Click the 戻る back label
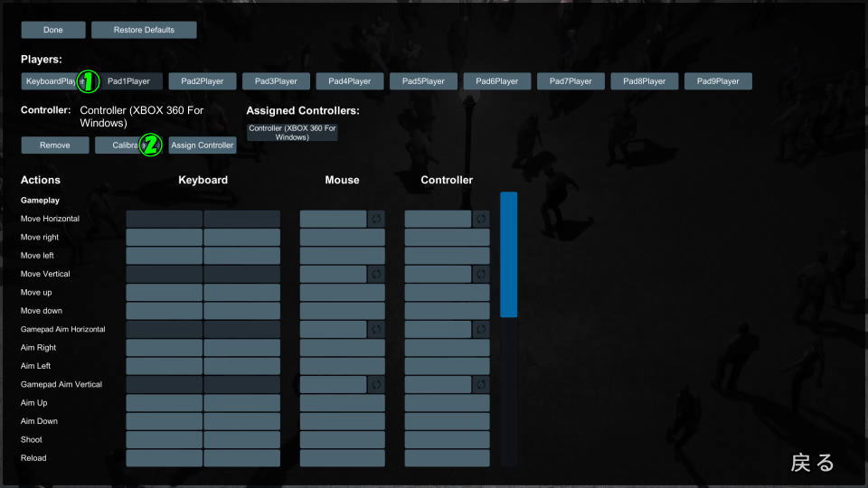Image resolution: width=868 pixels, height=488 pixels. tap(813, 463)
